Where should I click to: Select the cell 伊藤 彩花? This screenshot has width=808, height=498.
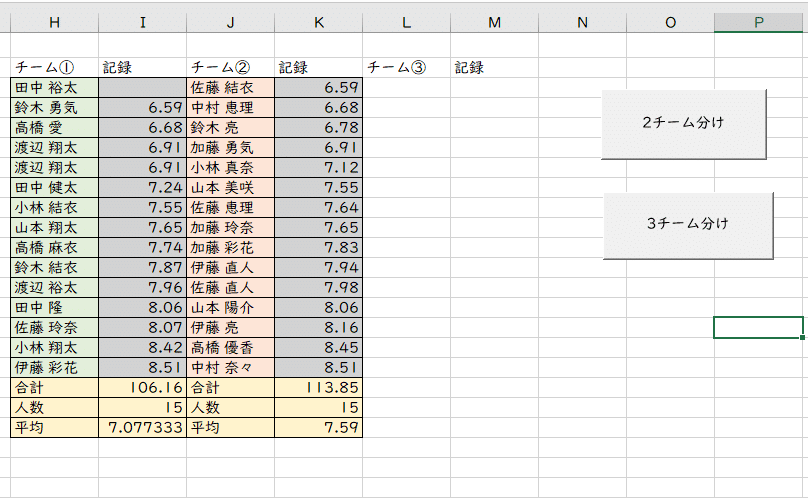pyautogui.click(x=54, y=368)
